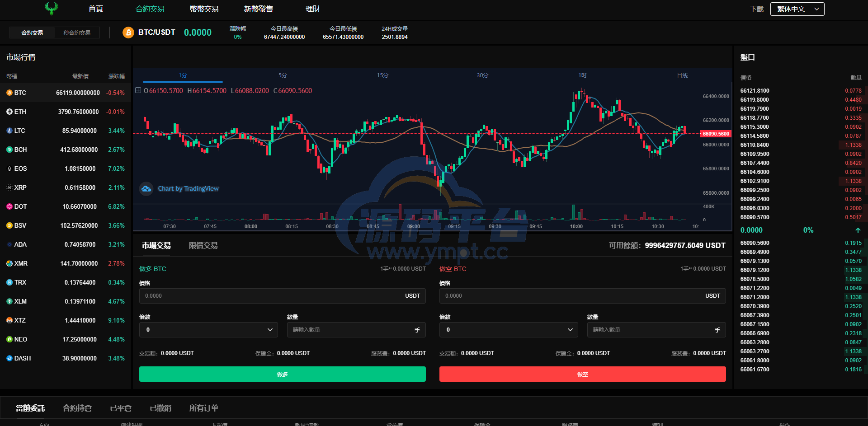
Task: Click the 今日最高價 value 67447.24000000
Action: 284,37
